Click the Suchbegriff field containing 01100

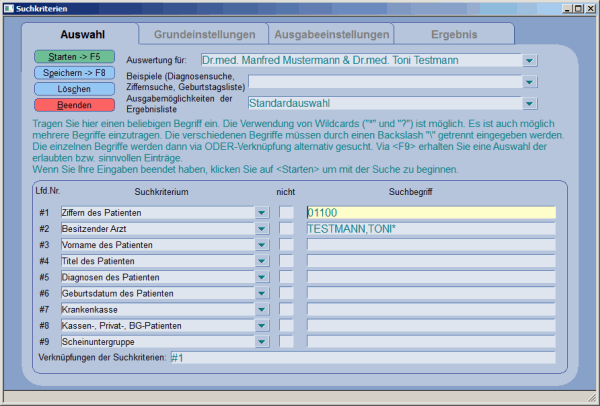[x=430, y=213]
